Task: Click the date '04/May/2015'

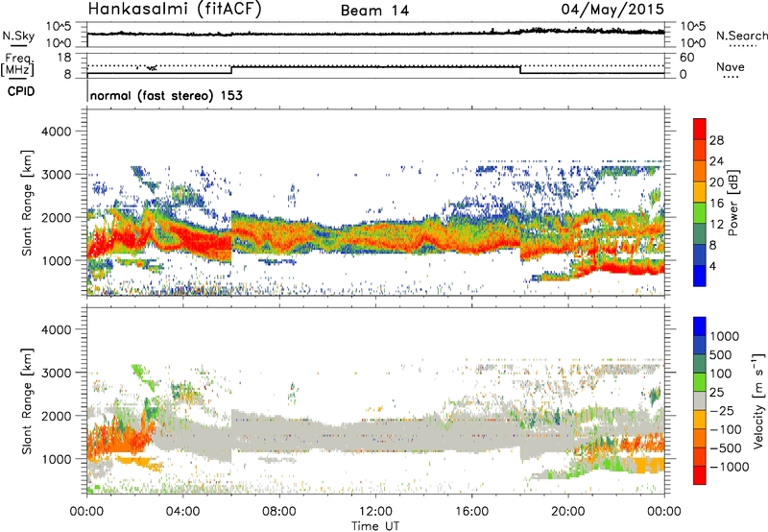Action: pyautogui.click(x=612, y=9)
